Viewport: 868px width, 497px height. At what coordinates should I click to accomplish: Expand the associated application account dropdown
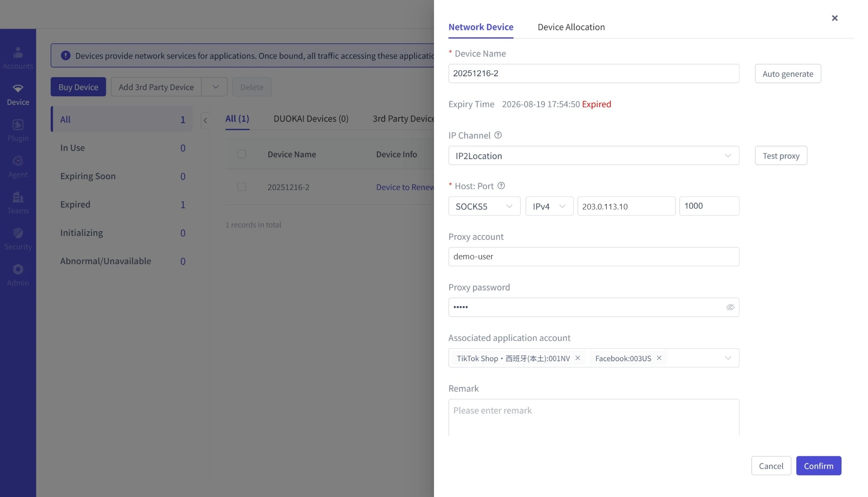[728, 358]
